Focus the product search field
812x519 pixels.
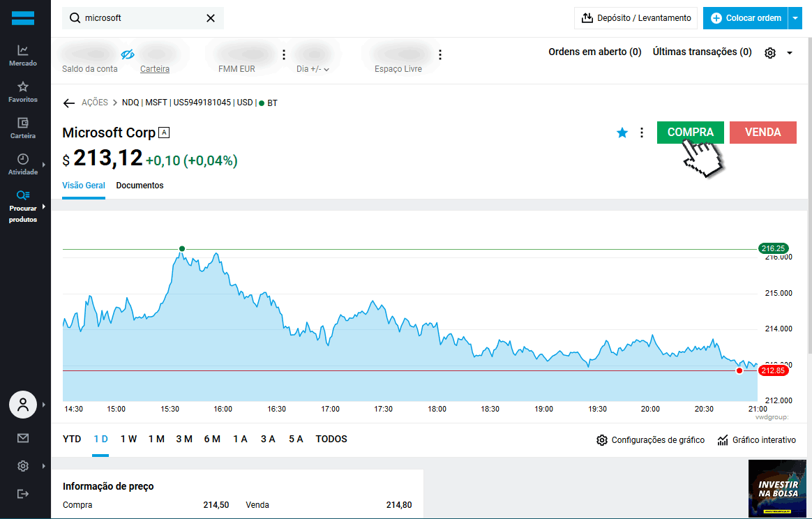click(143, 18)
